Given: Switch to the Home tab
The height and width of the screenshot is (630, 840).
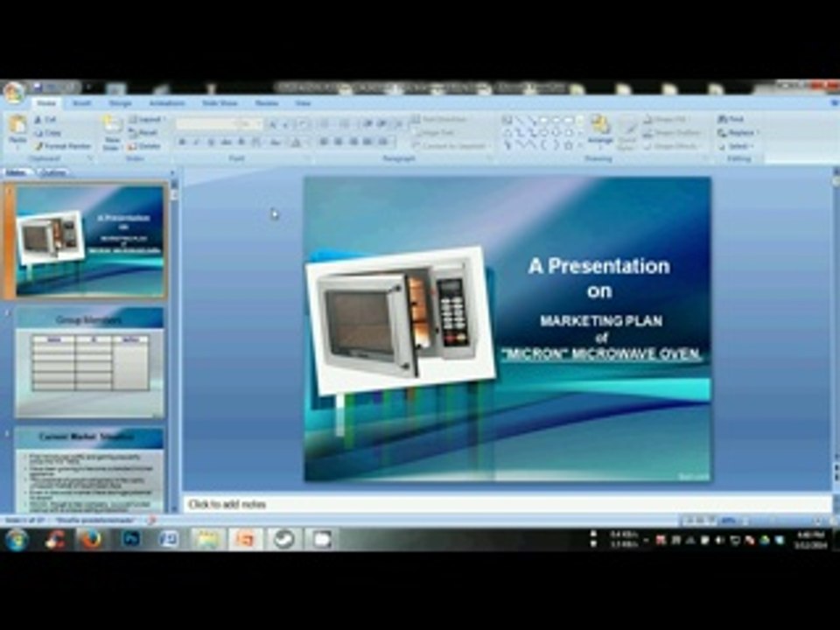Looking at the screenshot, I should click(x=46, y=103).
